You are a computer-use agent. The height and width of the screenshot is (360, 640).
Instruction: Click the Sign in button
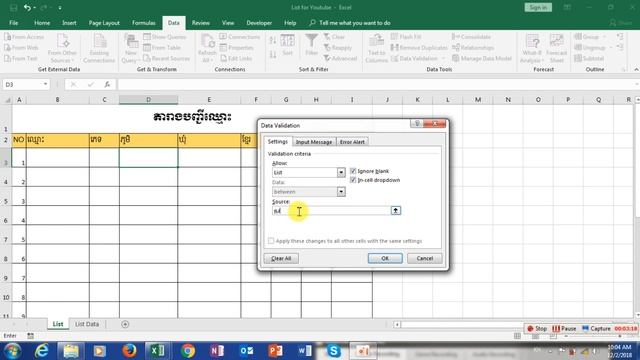coord(538,7)
